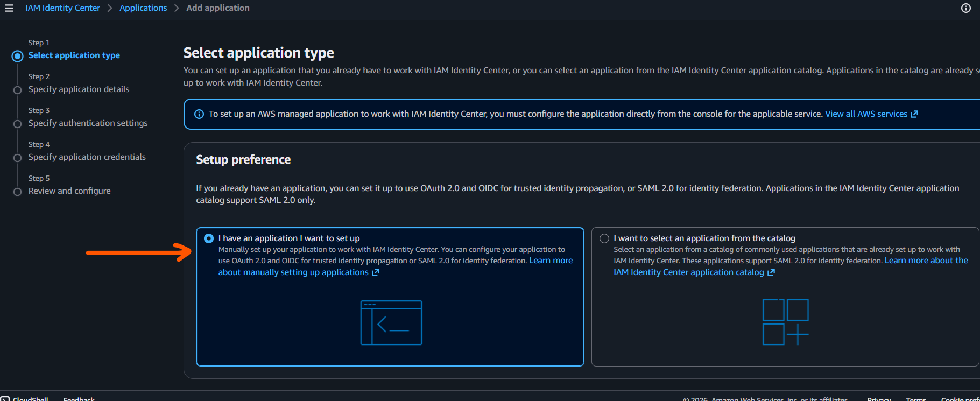Click Step 2 Specify application details
This screenshot has height=401, width=980.
coord(79,89)
